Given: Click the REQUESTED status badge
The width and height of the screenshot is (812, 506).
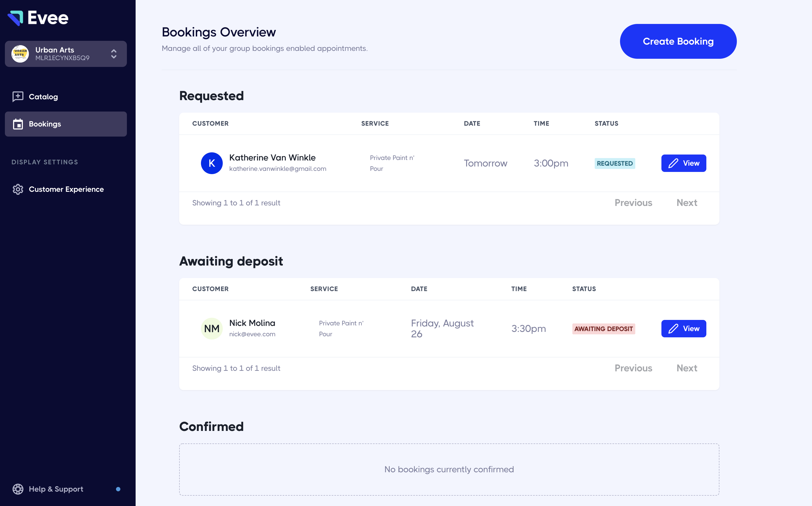Looking at the screenshot, I should click(615, 163).
